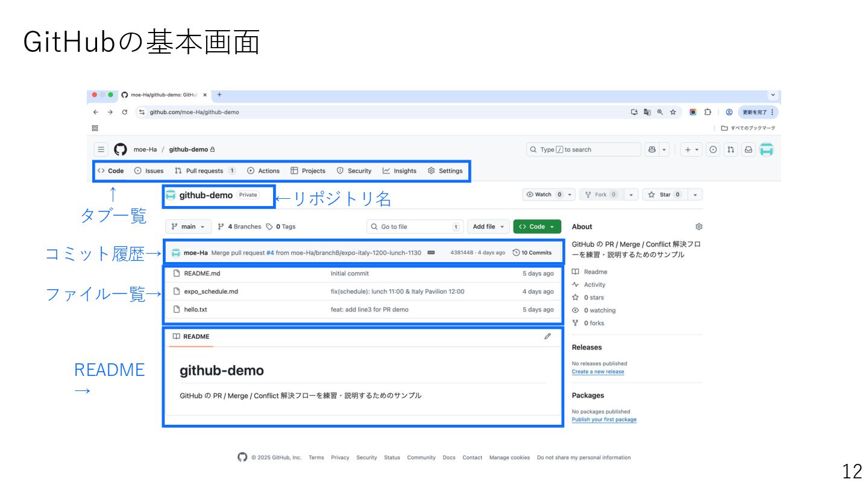Click the Go to file search field
Screen dimensions: 868x488
pyautogui.click(x=415, y=227)
